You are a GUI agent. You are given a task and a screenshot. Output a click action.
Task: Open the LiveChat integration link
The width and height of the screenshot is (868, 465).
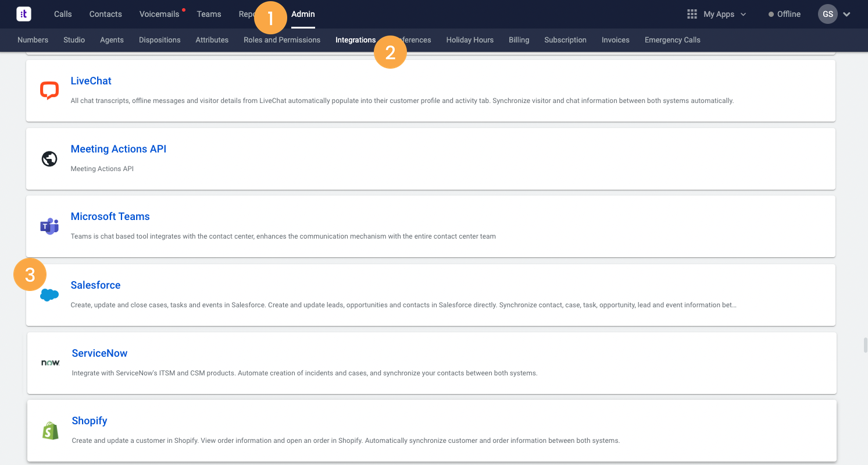coord(91,81)
